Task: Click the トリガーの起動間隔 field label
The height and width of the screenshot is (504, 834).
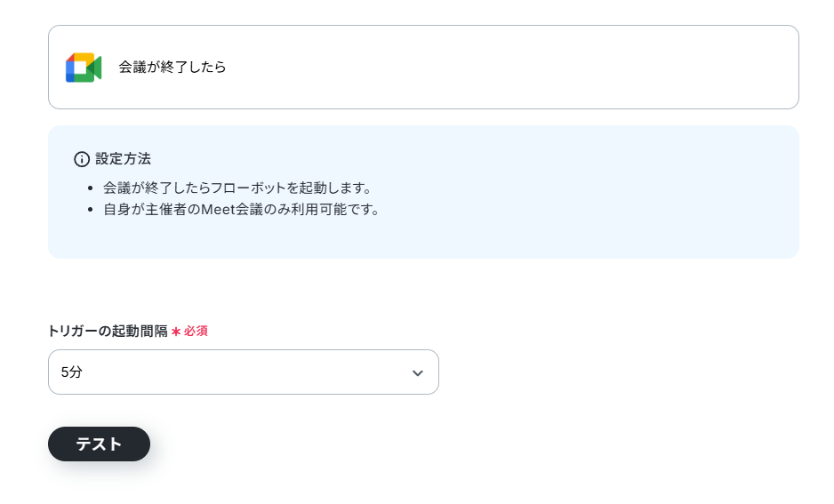Action: coord(108,332)
